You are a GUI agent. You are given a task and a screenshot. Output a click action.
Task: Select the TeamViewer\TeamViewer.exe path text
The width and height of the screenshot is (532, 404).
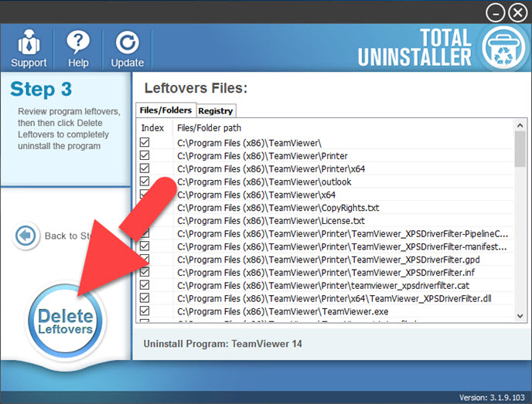pos(283,311)
